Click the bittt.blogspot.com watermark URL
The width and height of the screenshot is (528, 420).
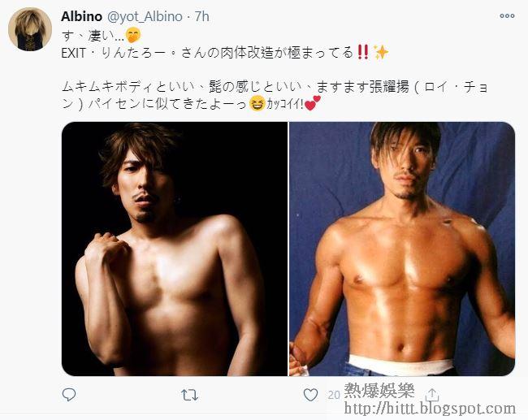(430, 409)
